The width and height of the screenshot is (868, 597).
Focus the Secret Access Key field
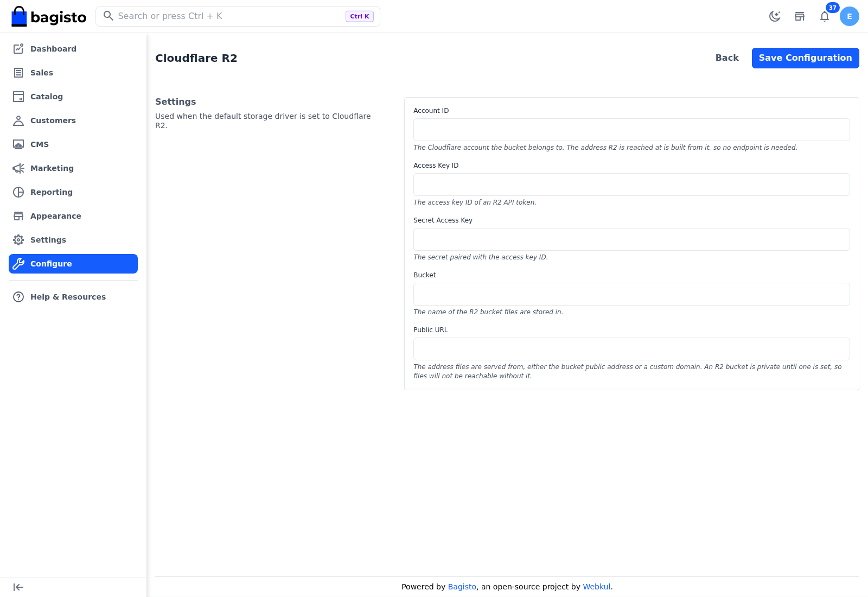coord(631,239)
